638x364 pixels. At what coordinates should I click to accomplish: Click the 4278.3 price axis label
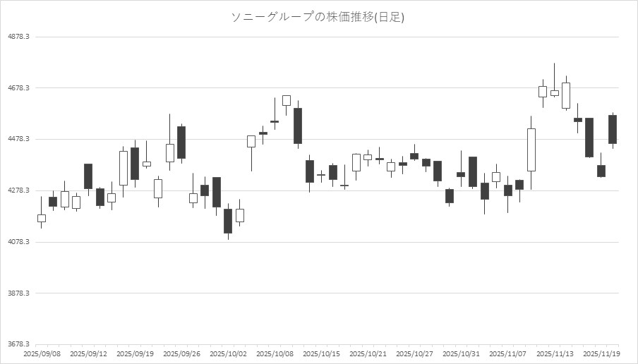coord(17,191)
